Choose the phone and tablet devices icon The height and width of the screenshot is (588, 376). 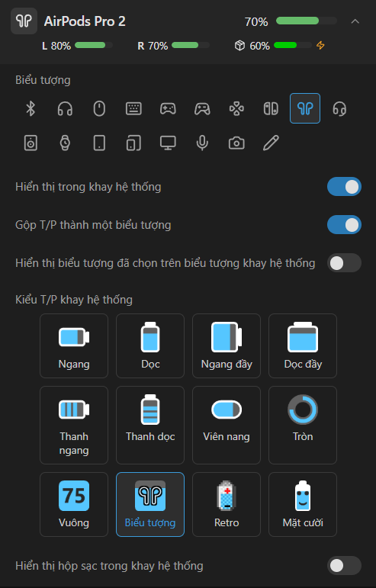pyautogui.click(x=133, y=143)
